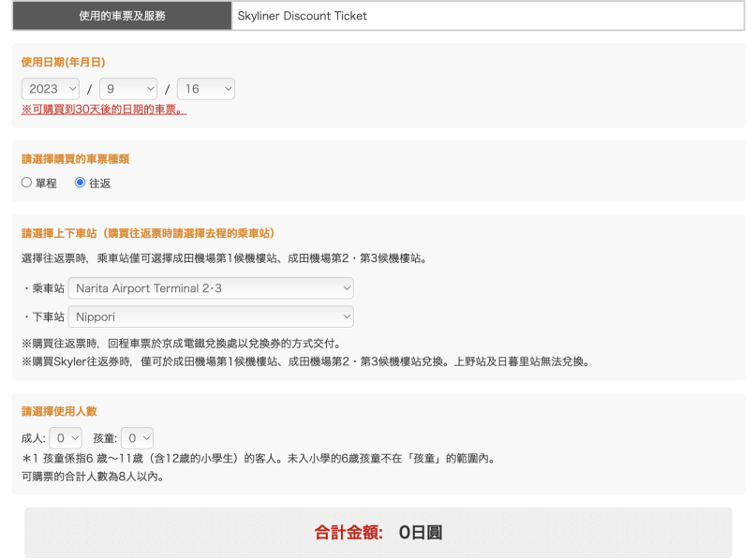The image size is (756, 559).
Task: Click the 請選擇使用人數 heading
Action: 59,411
